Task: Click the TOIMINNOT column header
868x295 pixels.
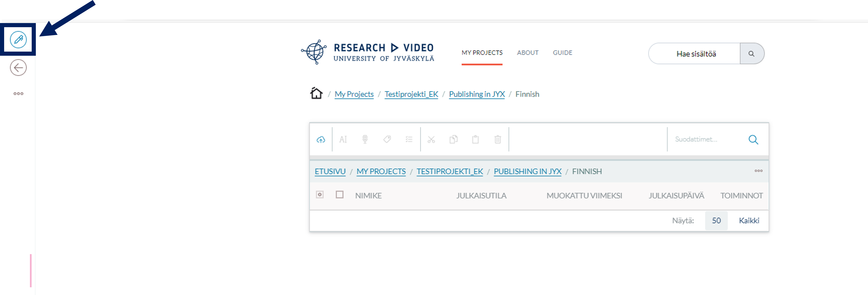Action: (x=741, y=196)
